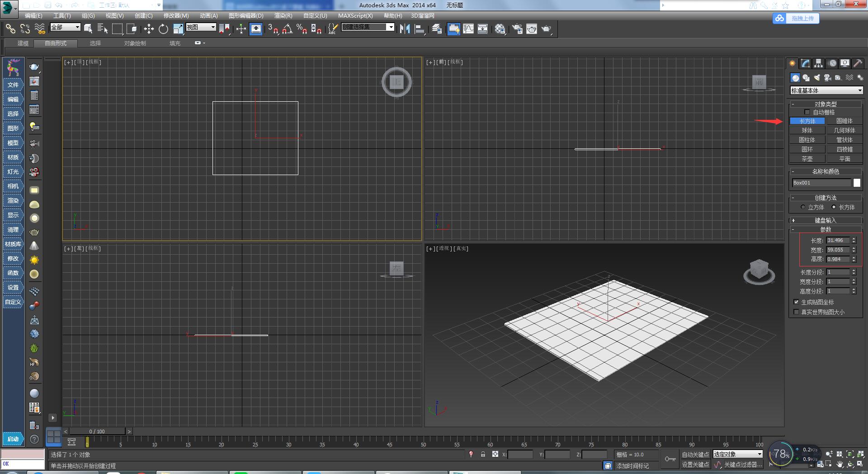Open the Box001 color swatch

(856, 183)
